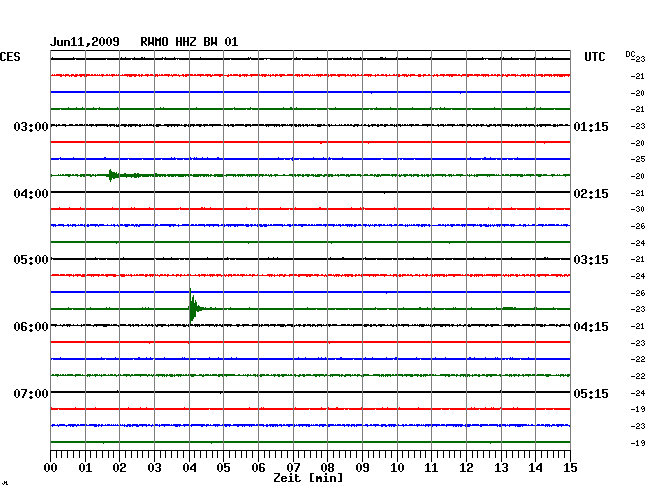The width and height of the screenshot is (650, 494).
Task: Click the 02:15 UTC time label
Action: tap(591, 194)
